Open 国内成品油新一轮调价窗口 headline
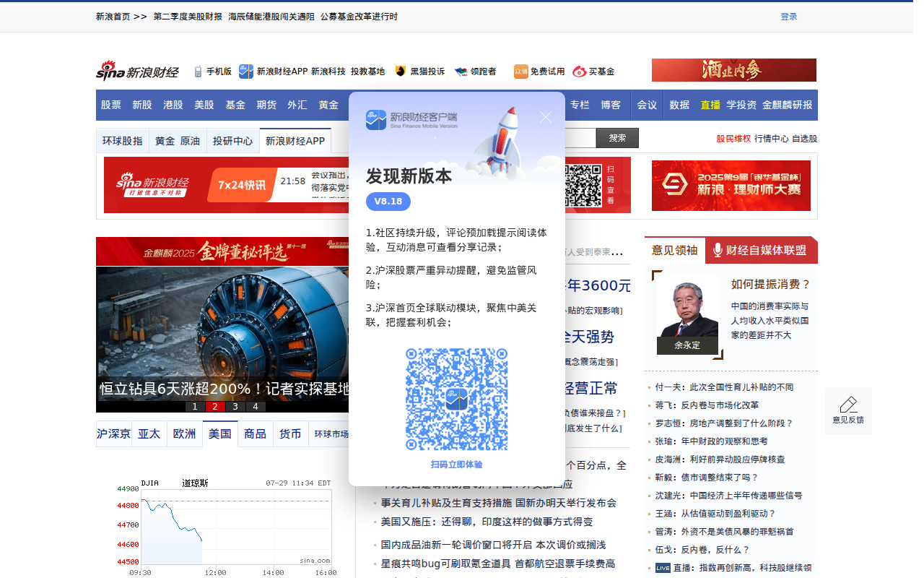Viewport: 924px width, 578px height. tap(493, 545)
